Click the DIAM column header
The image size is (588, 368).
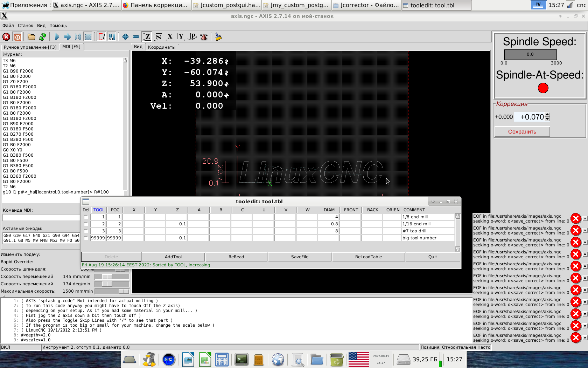coord(329,210)
